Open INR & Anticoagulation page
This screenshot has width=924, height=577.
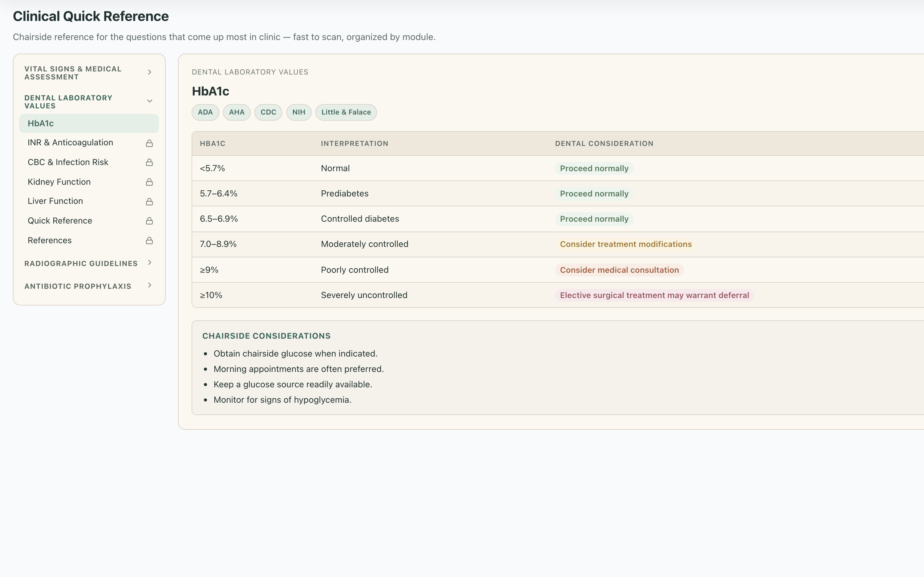pyautogui.click(x=89, y=143)
